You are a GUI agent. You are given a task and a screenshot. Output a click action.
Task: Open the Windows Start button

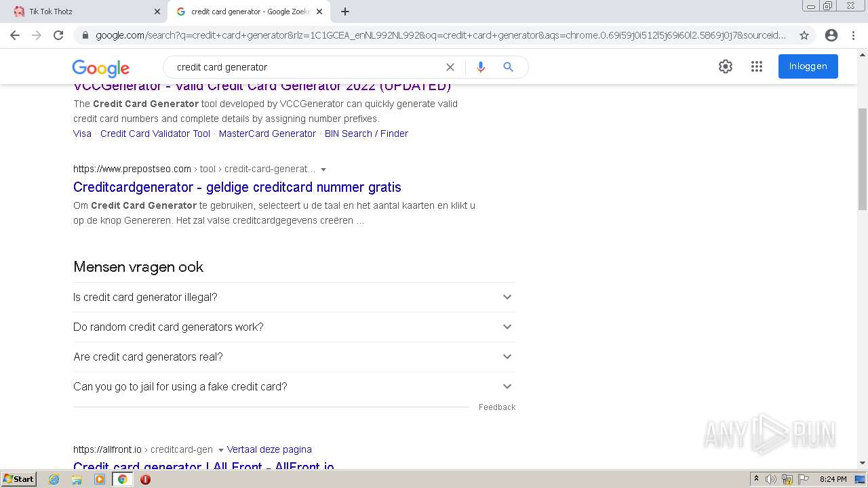18,479
